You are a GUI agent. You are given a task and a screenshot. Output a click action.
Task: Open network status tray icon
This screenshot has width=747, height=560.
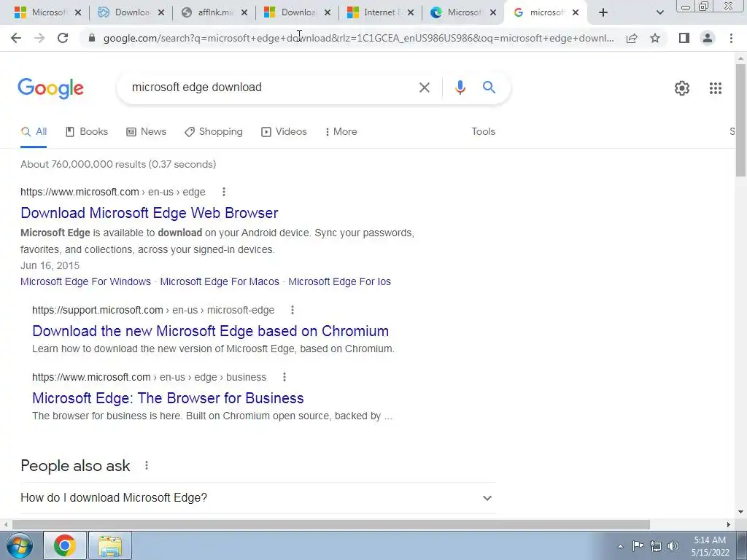coord(656,546)
